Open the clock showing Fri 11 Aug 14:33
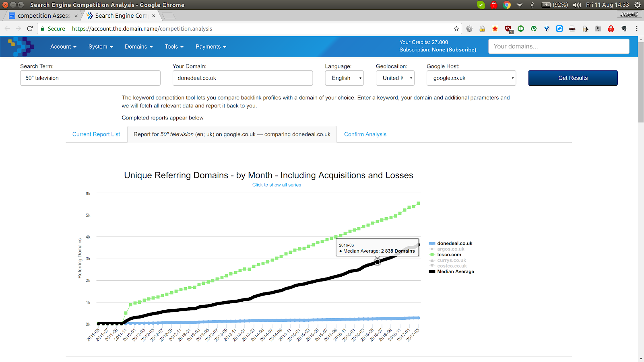Image resolution: width=644 pixels, height=362 pixels. [607, 5]
